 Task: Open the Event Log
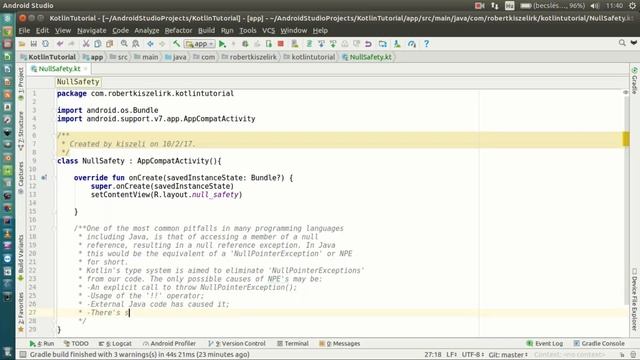pyautogui.click(x=545, y=344)
